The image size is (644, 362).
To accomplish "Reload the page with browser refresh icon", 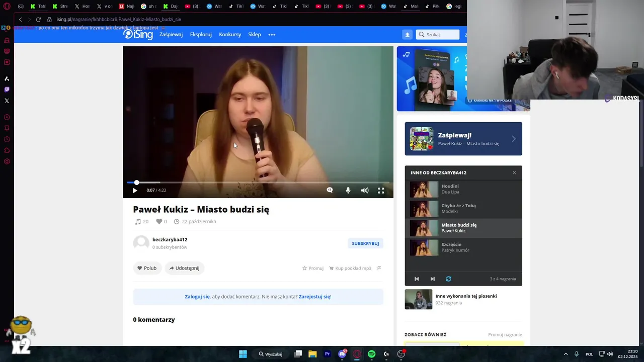I will pos(38,20).
